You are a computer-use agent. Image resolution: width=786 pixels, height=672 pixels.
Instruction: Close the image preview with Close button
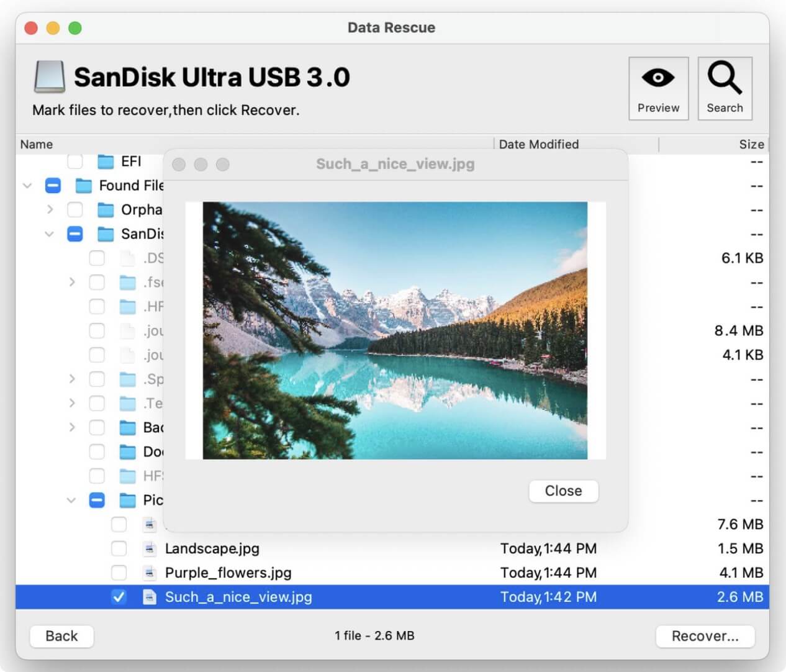pyautogui.click(x=563, y=491)
